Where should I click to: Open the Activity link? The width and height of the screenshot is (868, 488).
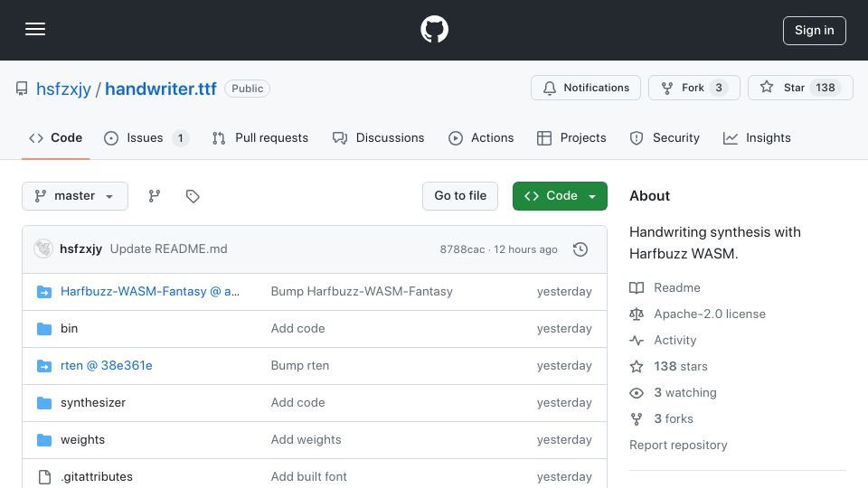[x=663, y=341]
